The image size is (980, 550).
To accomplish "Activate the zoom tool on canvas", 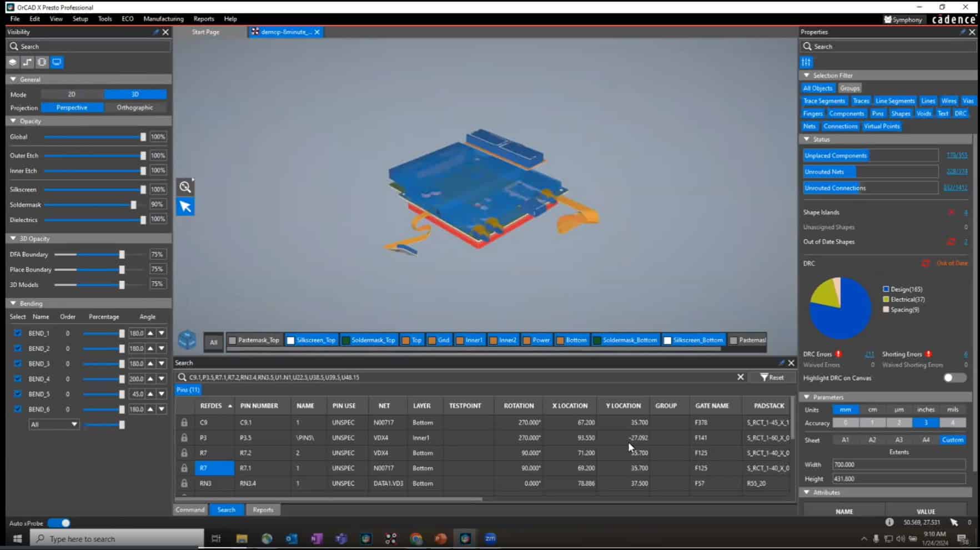I will coord(185,187).
